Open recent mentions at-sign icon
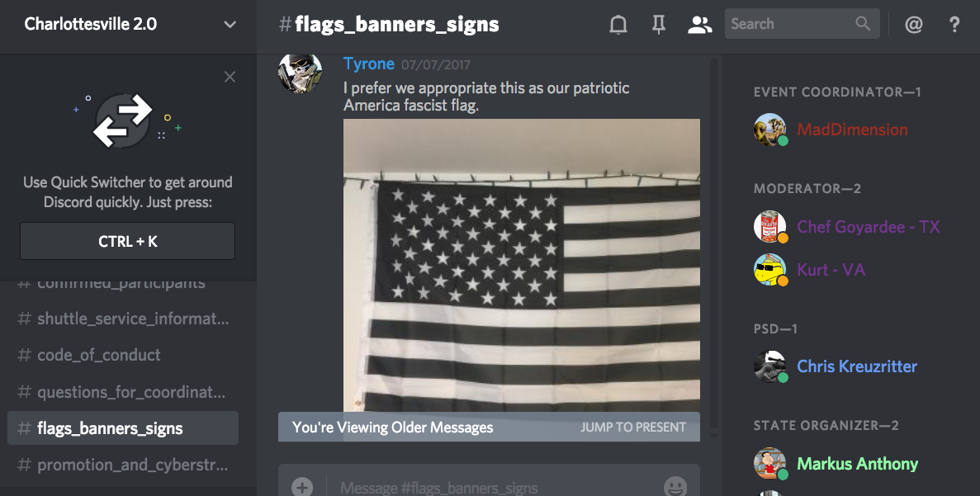Viewport: 980px width, 496px height. tap(914, 25)
